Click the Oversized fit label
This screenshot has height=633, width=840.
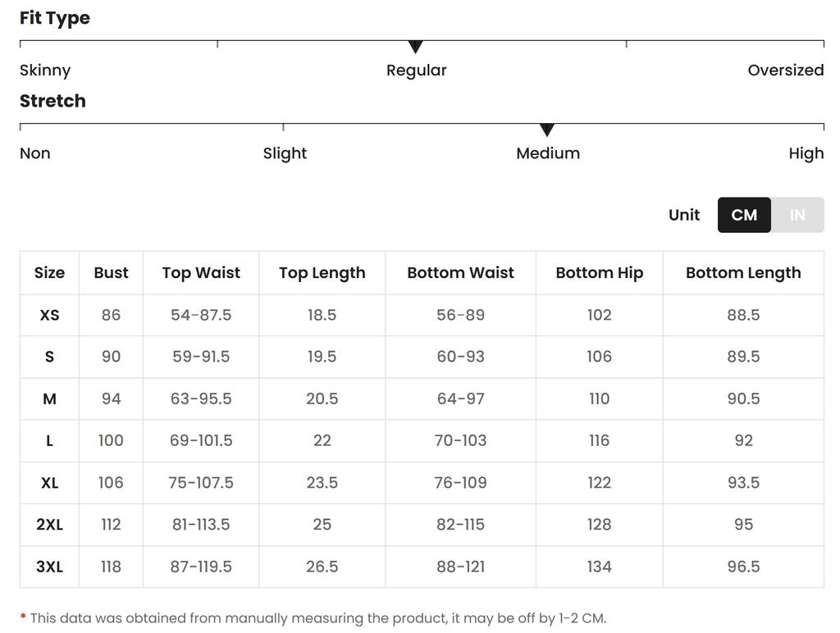[x=785, y=71]
